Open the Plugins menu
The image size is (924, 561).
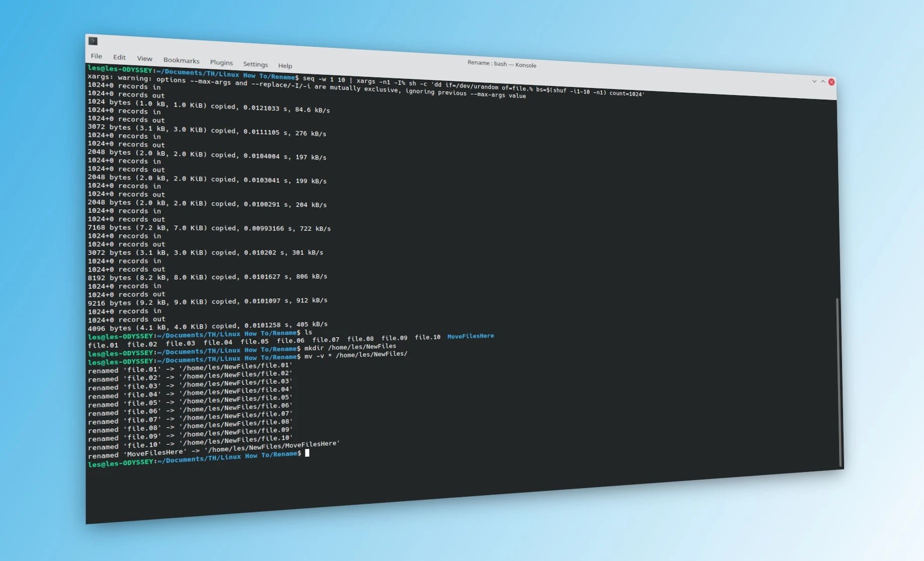221,62
